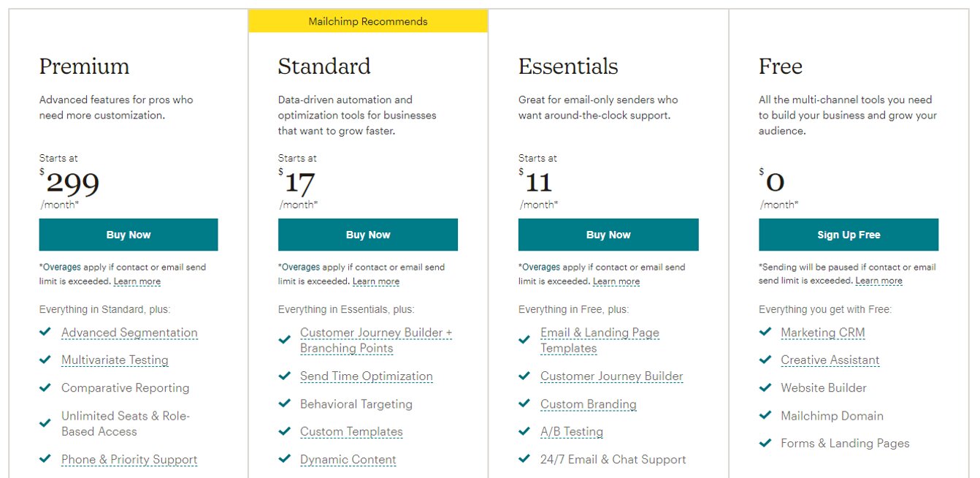980x478 pixels.
Task: Select the checkmark next to A/B Testing
Action: [524, 431]
